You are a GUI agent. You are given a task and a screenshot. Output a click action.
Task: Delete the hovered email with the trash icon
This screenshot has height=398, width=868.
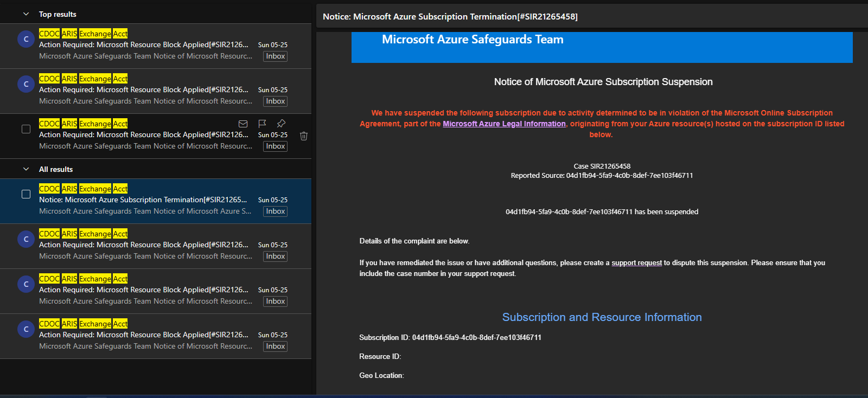click(x=304, y=136)
